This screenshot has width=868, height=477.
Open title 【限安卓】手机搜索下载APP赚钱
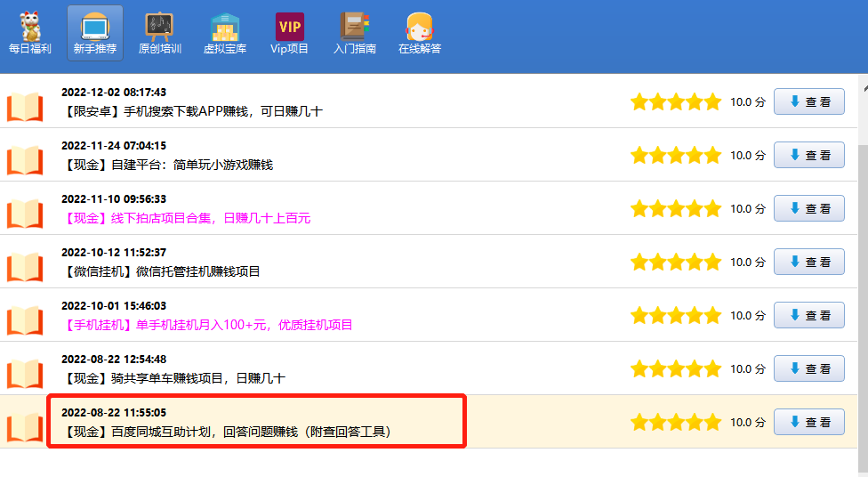(x=192, y=111)
